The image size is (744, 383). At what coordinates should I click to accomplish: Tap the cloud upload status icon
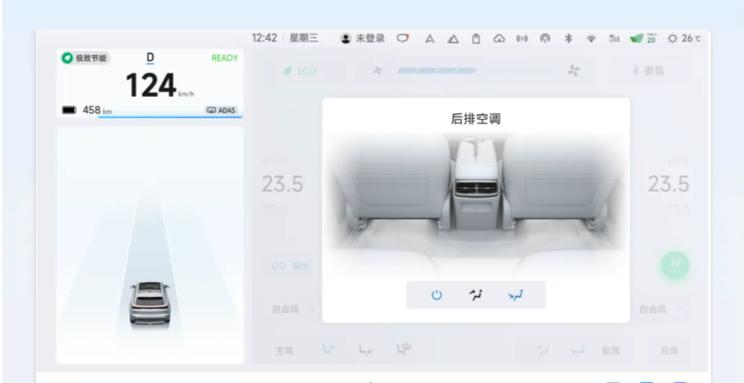499,39
